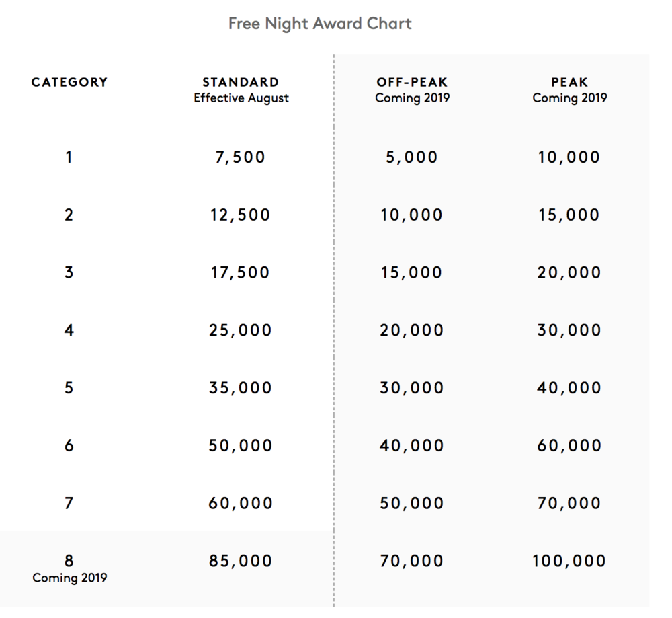The width and height of the screenshot is (672, 618).
Task: Click Category 1 off-peak value 5,000
Action: (x=412, y=158)
